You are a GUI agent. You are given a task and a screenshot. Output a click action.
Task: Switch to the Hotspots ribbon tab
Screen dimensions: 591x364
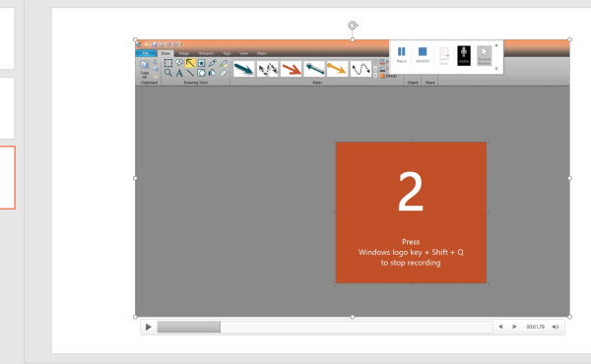click(x=206, y=53)
